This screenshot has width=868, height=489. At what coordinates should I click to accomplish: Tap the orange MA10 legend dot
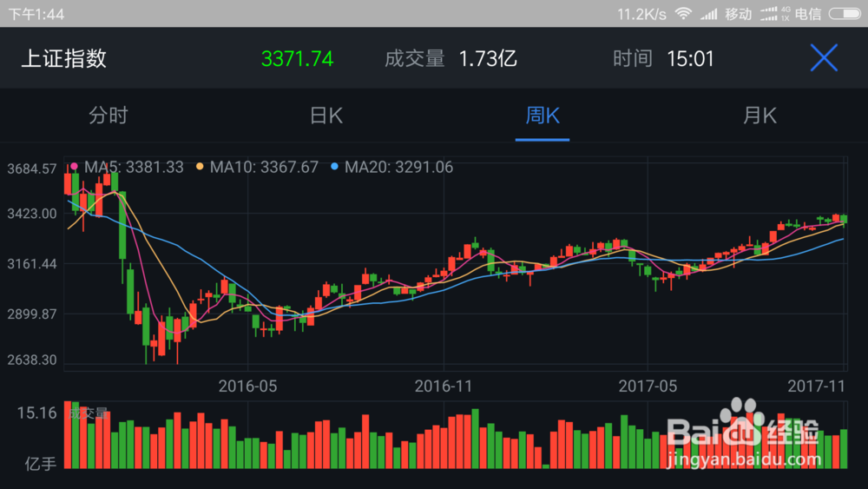point(200,166)
